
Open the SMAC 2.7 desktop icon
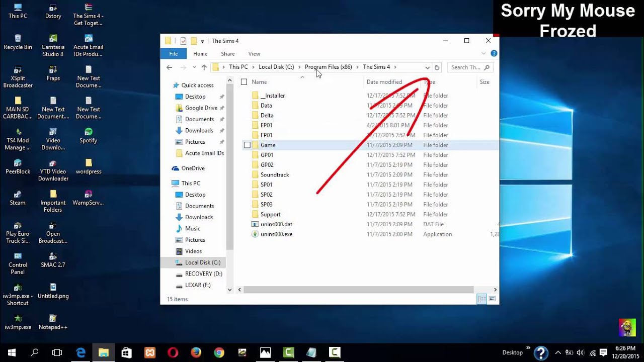(x=53, y=260)
